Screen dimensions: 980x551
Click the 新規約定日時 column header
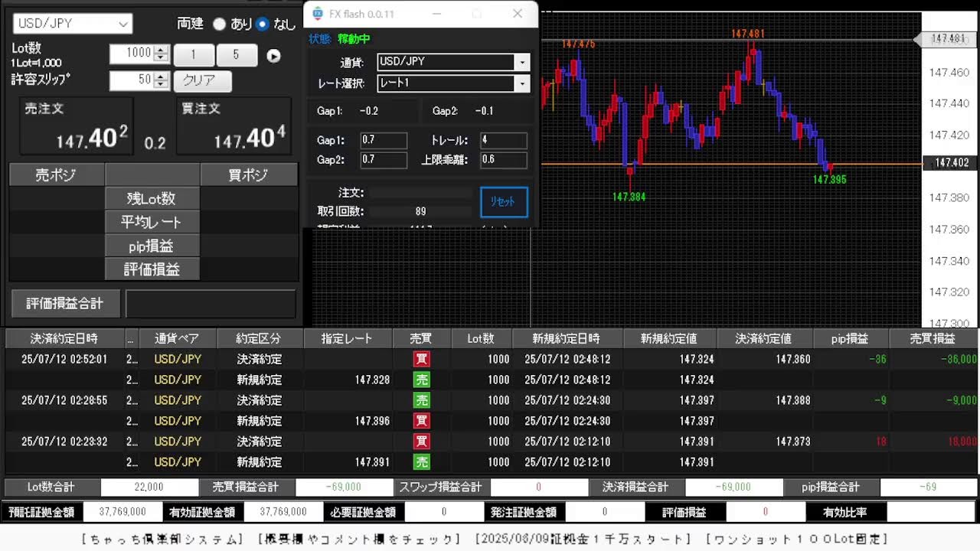567,338
